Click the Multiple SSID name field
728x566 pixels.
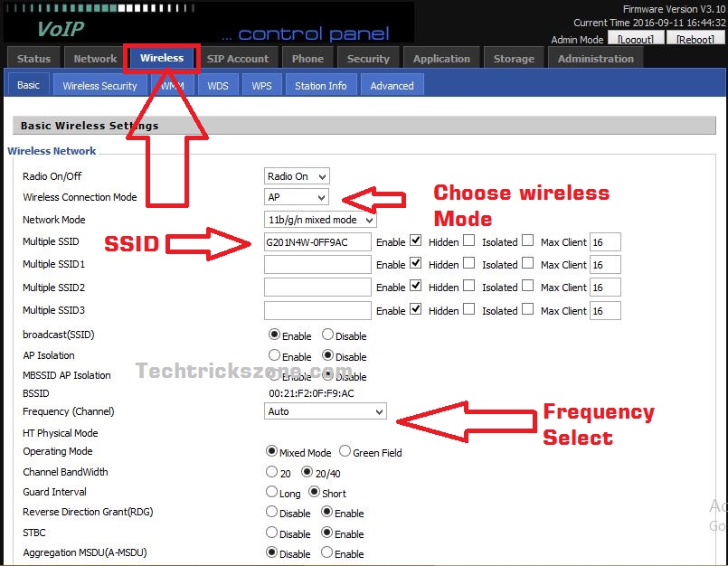(x=317, y=242)
